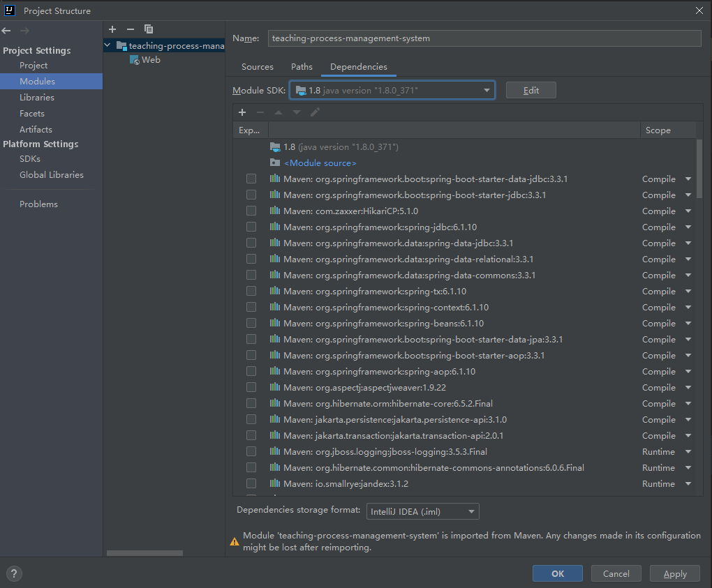Click the module tree horizontal scrollbar
Image resolution: width=712 pixels, height=588 pixels.
(x=145, y=553)
